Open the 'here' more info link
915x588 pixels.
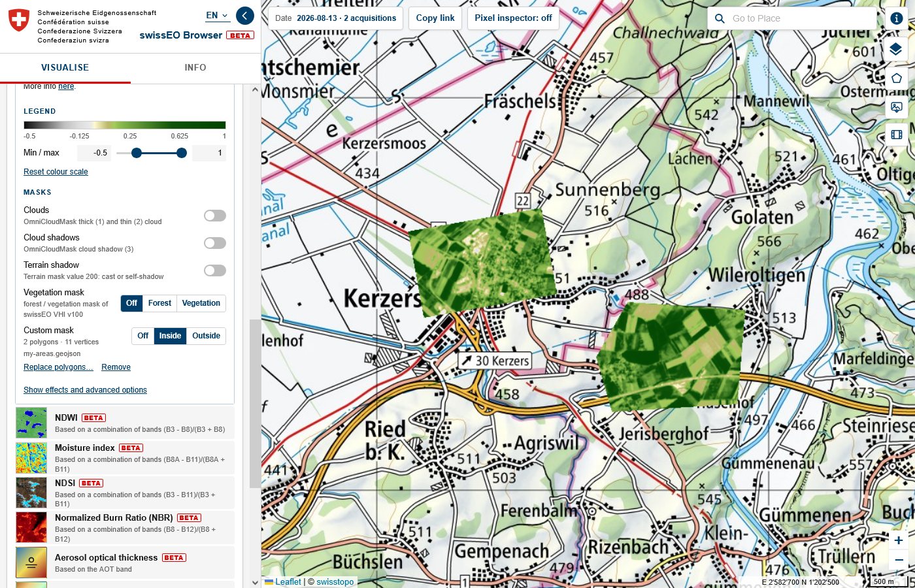66,86
